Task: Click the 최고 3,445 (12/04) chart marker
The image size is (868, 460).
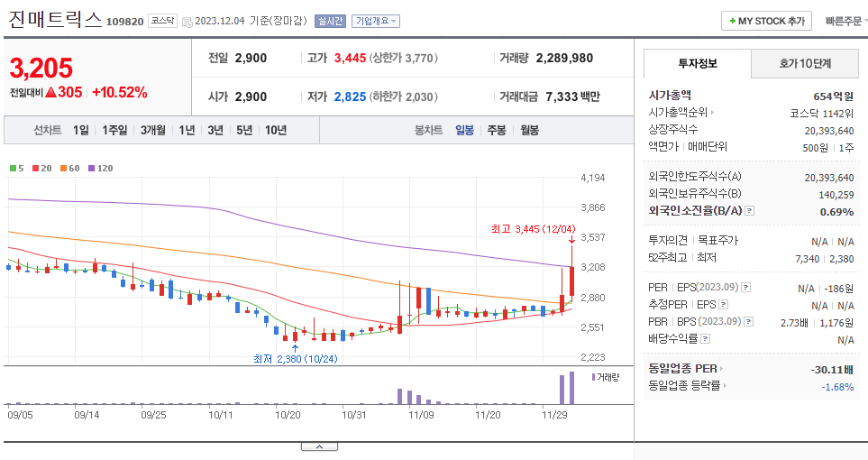Action: (533, 229)
